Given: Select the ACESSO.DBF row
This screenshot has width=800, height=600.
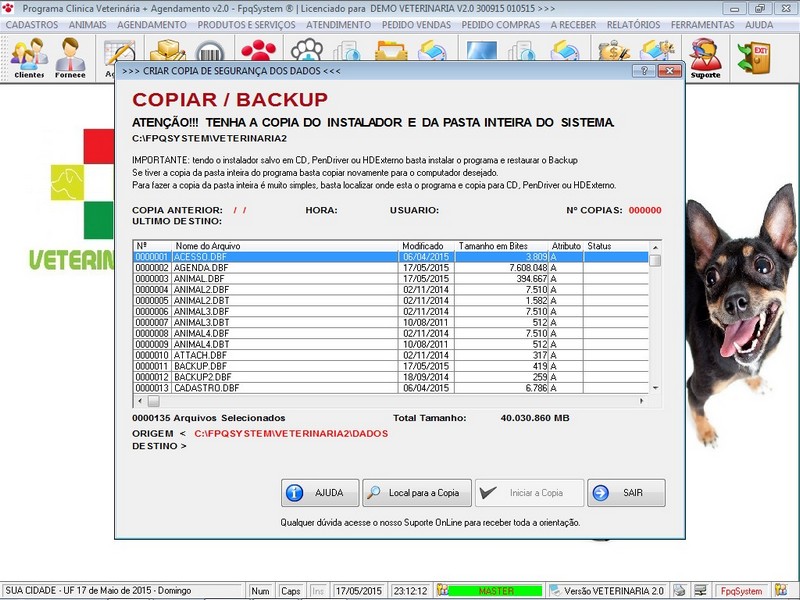Looking at the screenshot, I should (x=391, y=257).
